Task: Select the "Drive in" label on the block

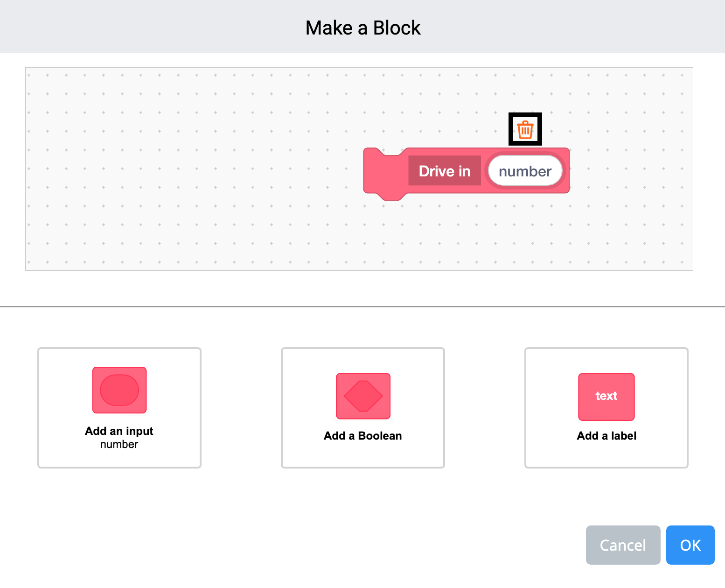Action: (x=444, y=171)
